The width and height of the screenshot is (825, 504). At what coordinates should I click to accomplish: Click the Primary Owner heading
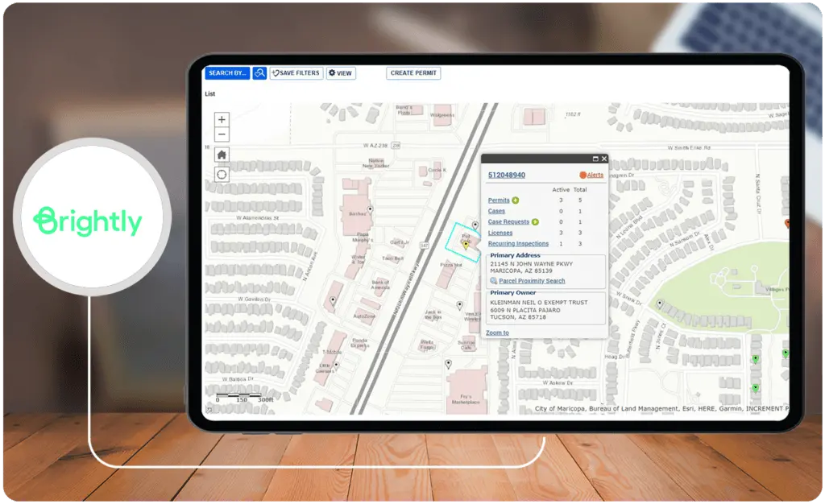pyautogui.click(x=513, y=293)
